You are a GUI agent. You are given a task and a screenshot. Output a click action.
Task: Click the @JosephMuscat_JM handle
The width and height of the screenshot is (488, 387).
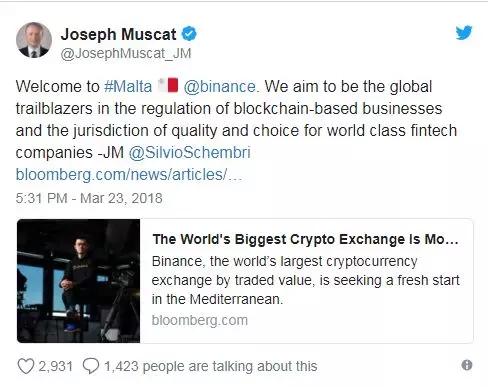[126, 53]
